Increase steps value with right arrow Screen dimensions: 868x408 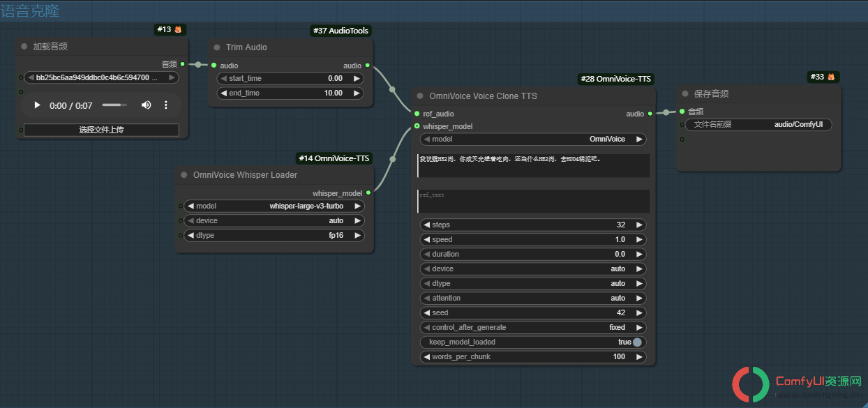[x=639, y=225]
